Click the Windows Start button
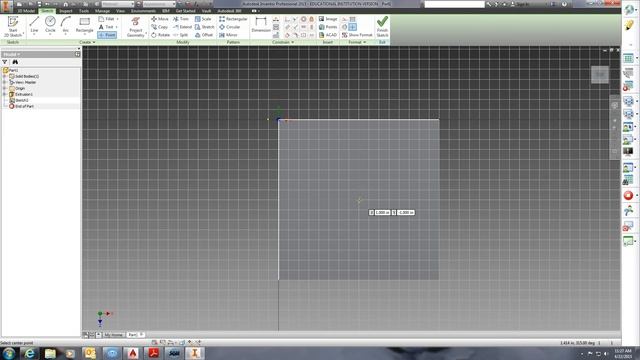Viewport: 640px width, 360px height. (9, 353)
